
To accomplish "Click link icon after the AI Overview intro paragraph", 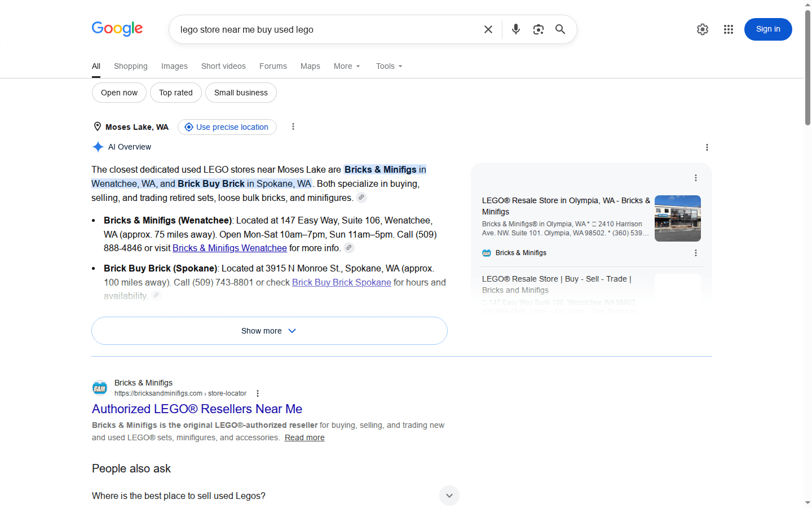I will click(x=361, y=198).
